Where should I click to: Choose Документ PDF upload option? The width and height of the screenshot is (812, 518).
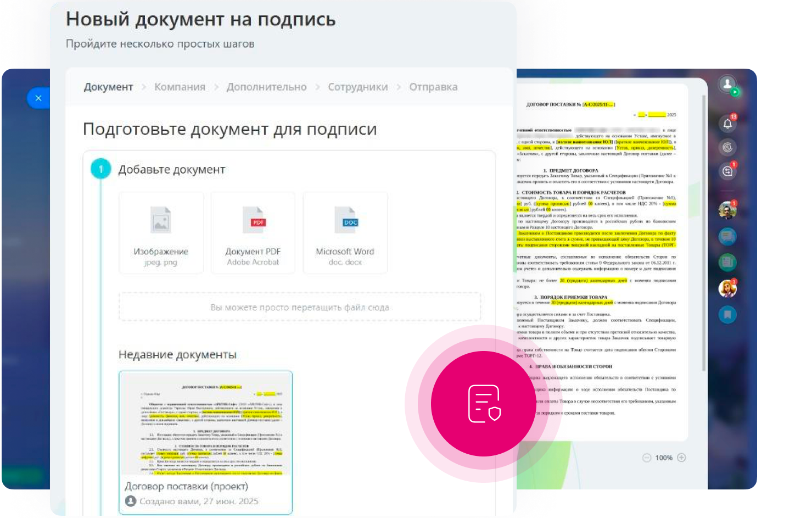253,233
